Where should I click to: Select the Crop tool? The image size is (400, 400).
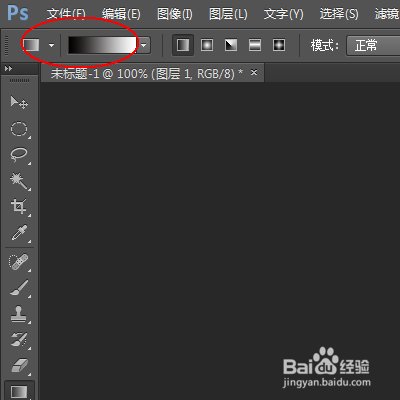coord(19,206)
